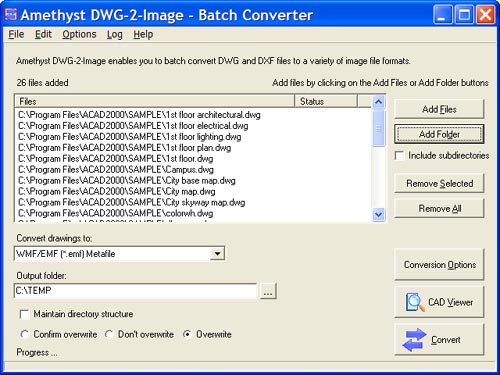This screenshot has height=375, width=500.
Task: Maximize the Batch Converter window
Action: click(x=464, y=15)
